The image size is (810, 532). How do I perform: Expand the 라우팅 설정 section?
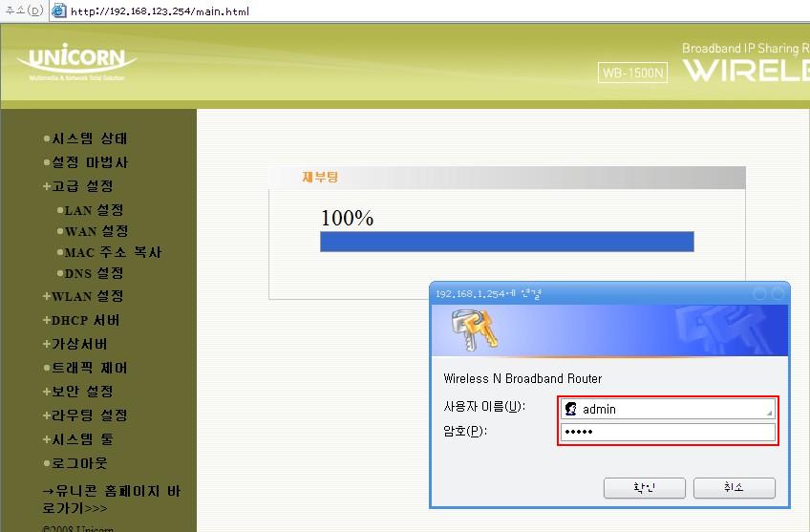tap(85, 415)
